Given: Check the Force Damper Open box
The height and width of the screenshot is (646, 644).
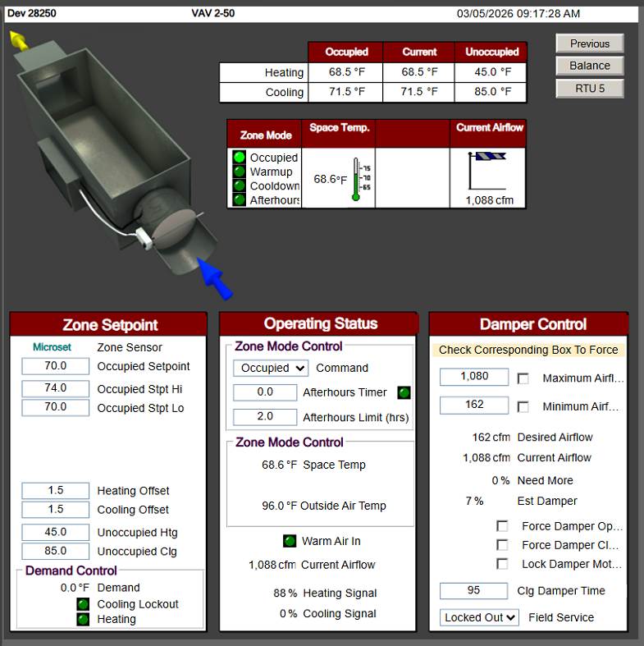Looking at the screenshot, I should click(502, 526).
